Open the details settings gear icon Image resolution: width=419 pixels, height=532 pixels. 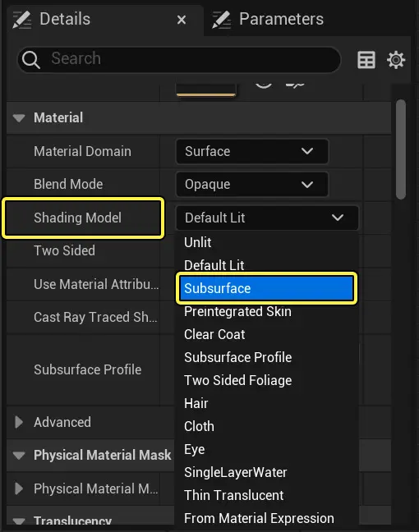pyautogui.click(x=396, y=60)
